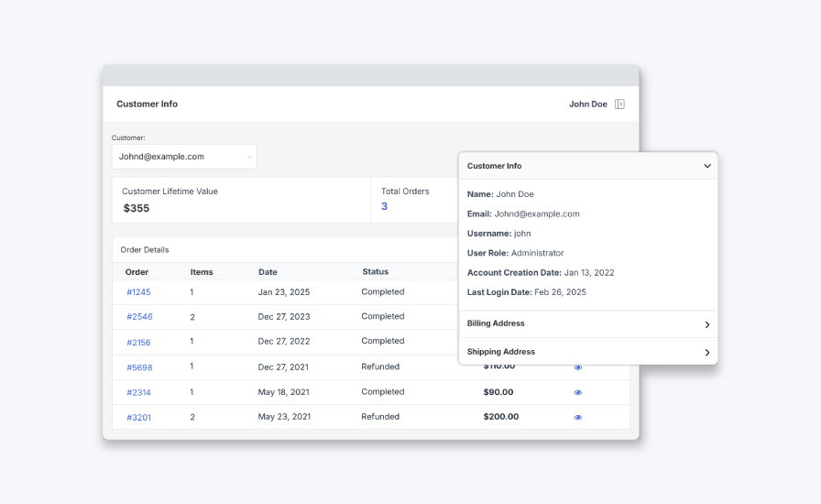Click the Date column header

268,272
